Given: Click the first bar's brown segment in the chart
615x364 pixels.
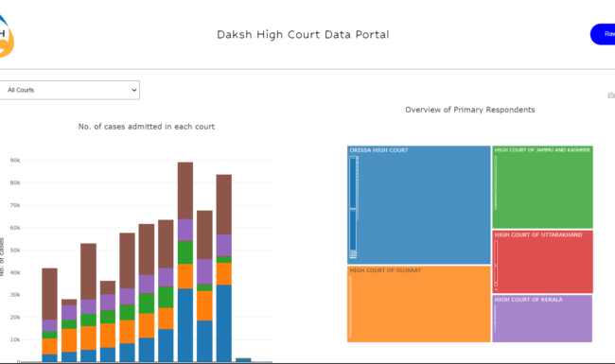Looking at the screenshot, I should [x=50, y=294].
